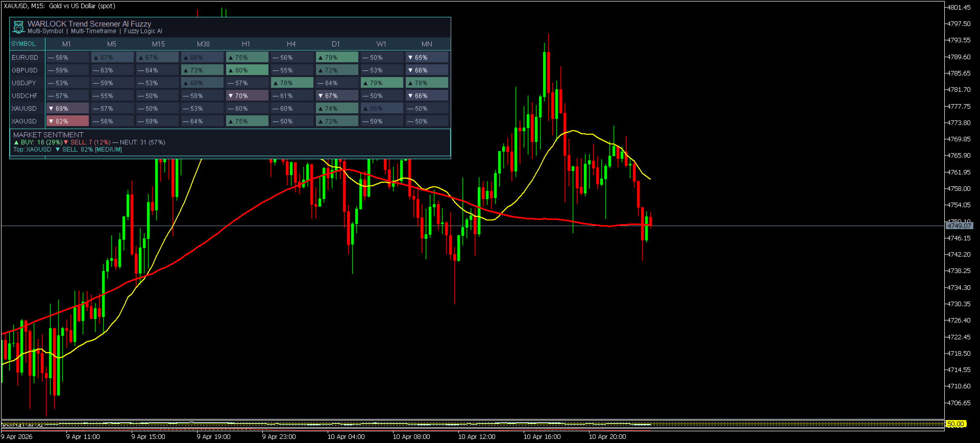Select the SYMBOL column header
This screenshot has height=443, width=980.
pos(23,44)
